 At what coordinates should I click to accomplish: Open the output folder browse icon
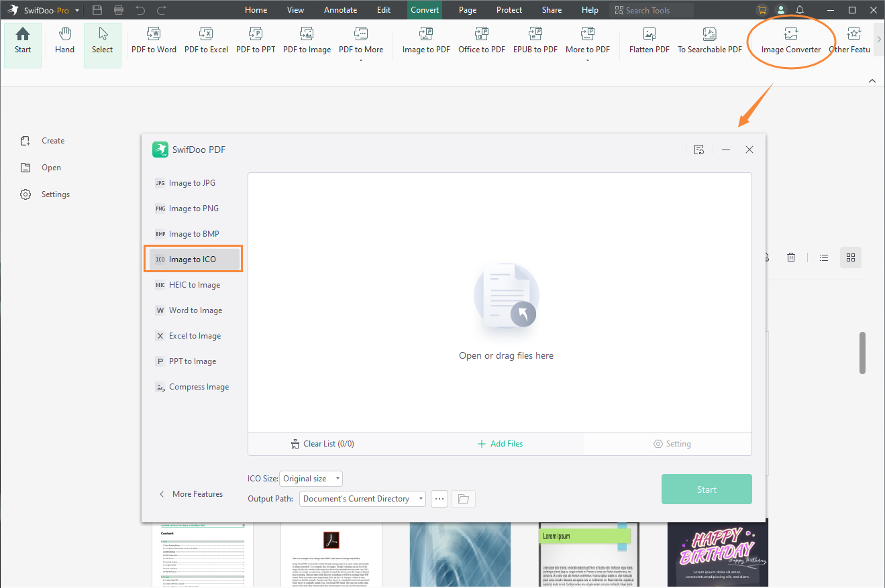463,499
